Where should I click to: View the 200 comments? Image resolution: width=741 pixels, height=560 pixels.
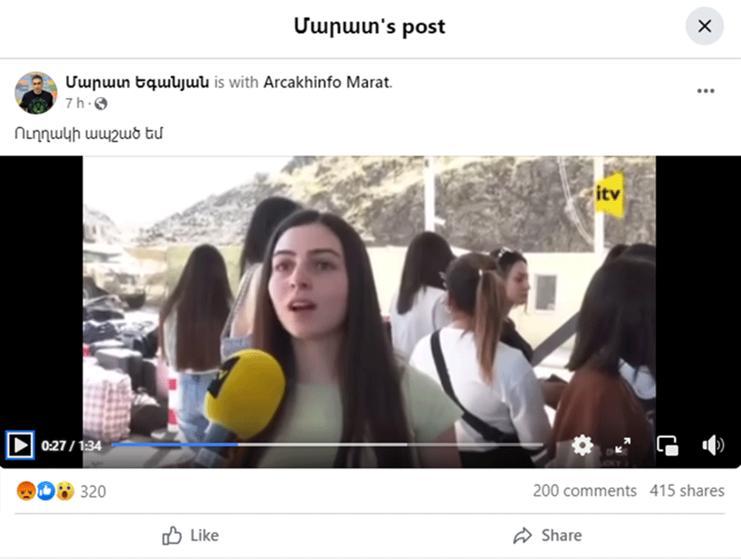pos(585,491)
